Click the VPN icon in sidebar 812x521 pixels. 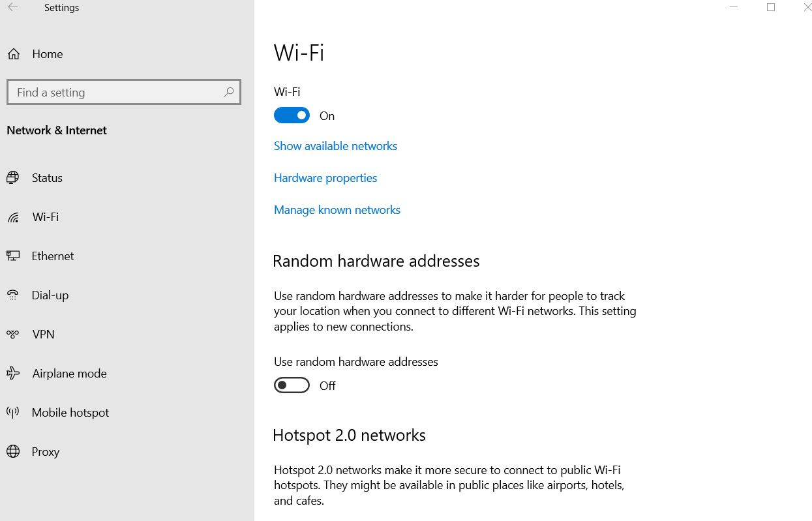click(x=13, y=334)
